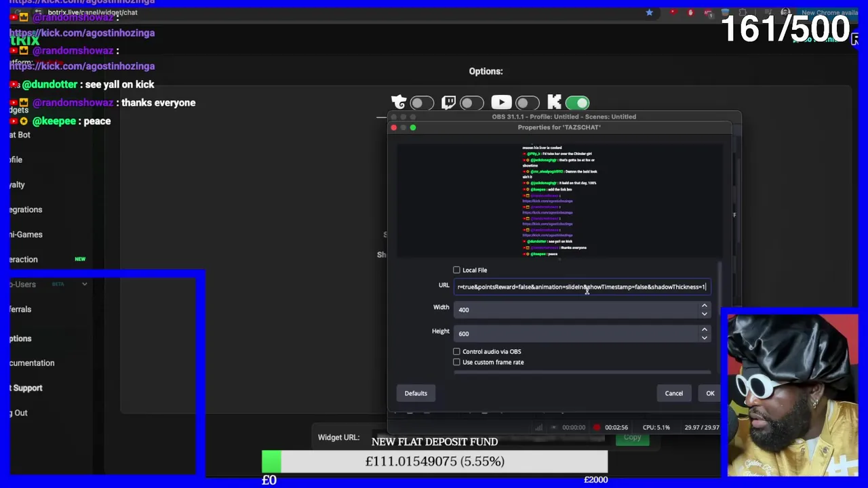868x488 pixels.
Task: Click the OBS red recording indicator
Action: click(597, 428)
